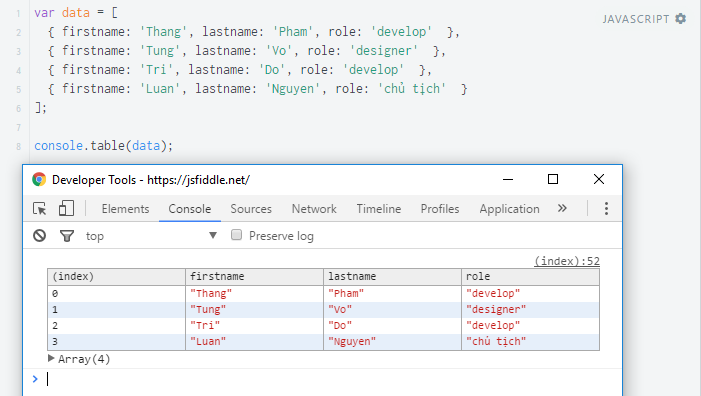Screen dimensions: 701x396
Task: Expand the Array(4) disclosure triangle
Action: tap(51, 358)
